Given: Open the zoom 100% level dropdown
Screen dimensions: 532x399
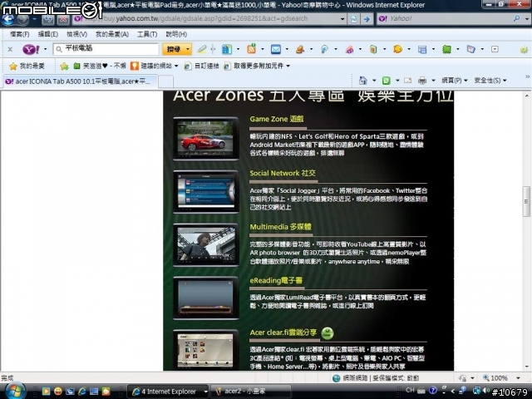Looking at the screenshot, I should [518, 378].
